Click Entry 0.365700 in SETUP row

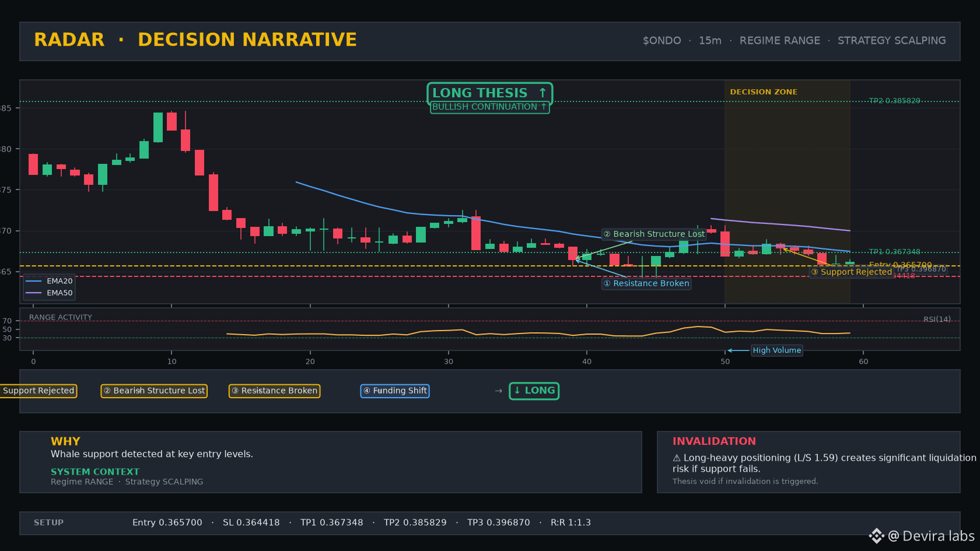(167, 522)
